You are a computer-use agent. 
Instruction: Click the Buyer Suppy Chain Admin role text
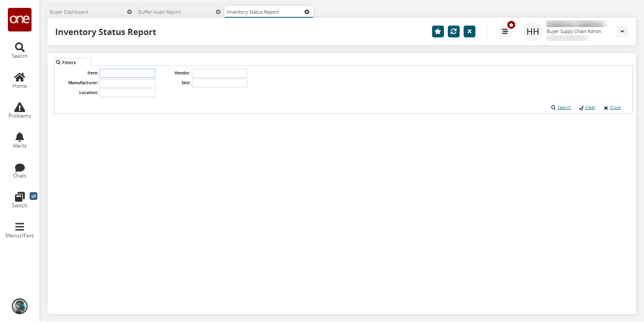[x=574, y=31]
